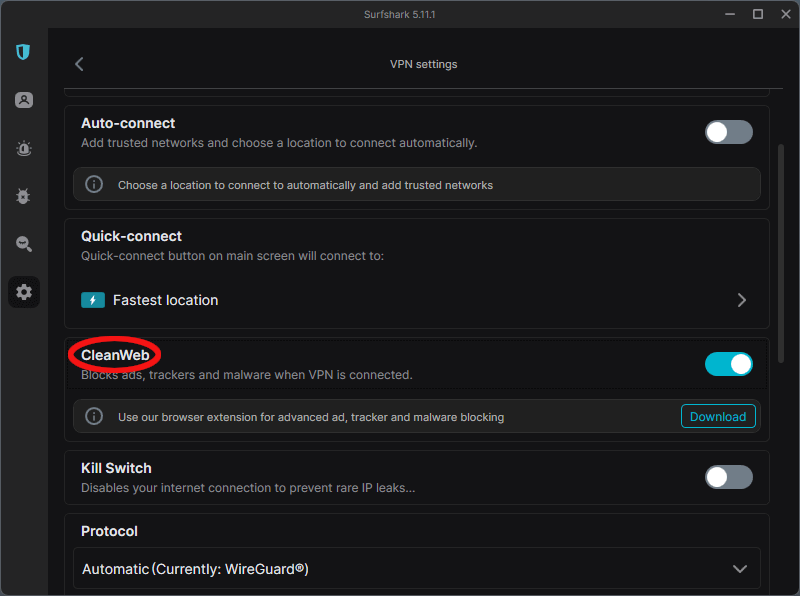Download the browser extension

point(718,416)
